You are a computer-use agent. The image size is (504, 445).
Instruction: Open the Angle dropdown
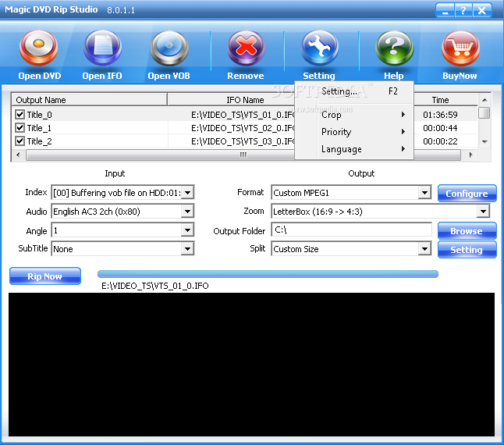[188, 230]
